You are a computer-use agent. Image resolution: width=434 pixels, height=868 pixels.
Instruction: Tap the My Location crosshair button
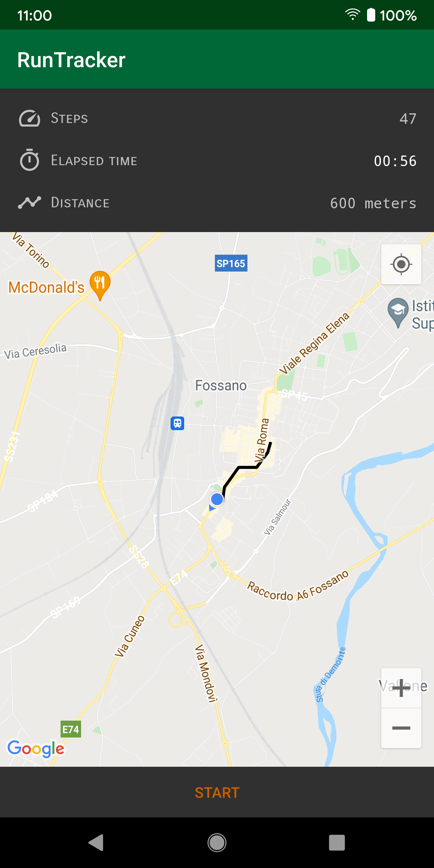pyautogui.click(x=401, y=264)
